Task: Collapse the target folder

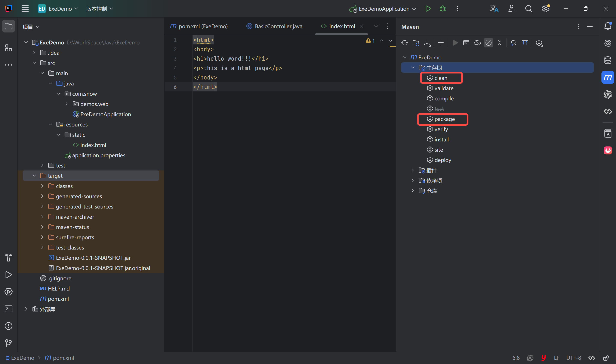Action: [x=34, y=176]
